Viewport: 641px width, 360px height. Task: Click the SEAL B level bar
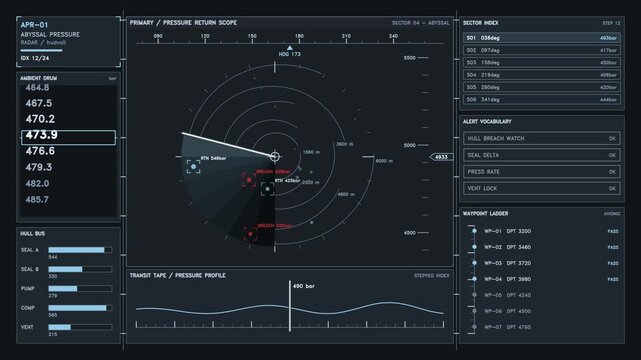coord(80,269)
